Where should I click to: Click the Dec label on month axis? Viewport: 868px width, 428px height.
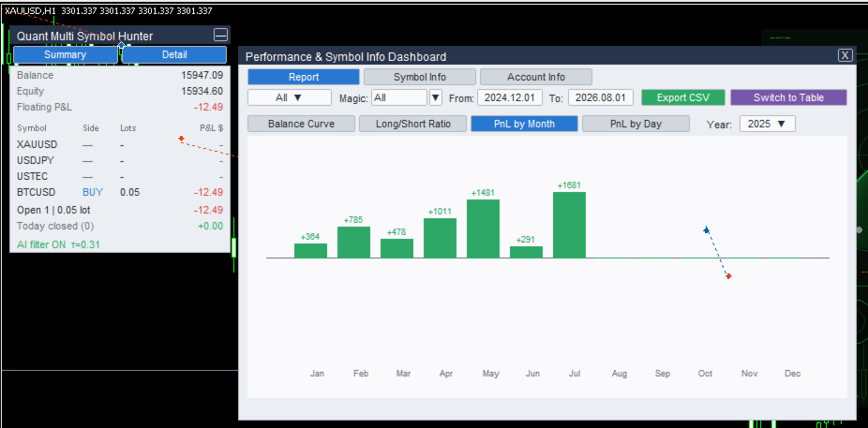[792, 374]
